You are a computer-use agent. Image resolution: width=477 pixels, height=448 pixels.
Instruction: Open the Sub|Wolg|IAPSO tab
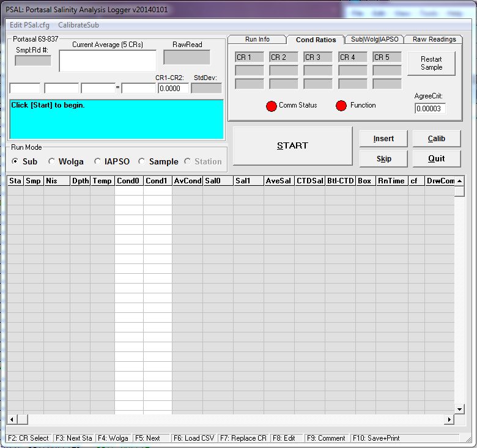[374, 39]
